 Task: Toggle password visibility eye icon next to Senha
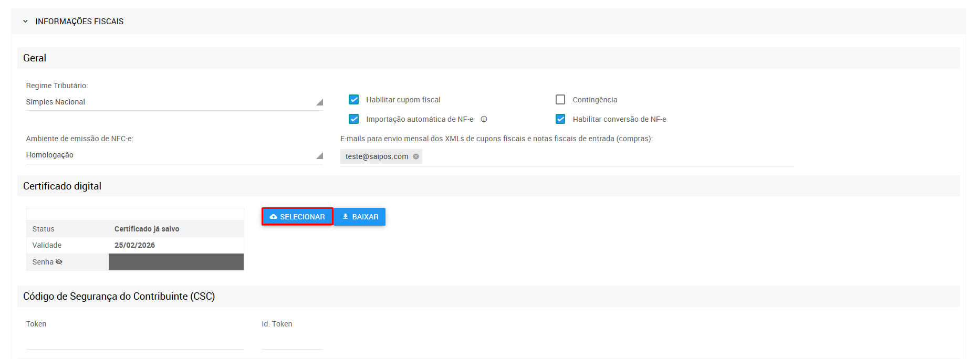click(59, 262)
